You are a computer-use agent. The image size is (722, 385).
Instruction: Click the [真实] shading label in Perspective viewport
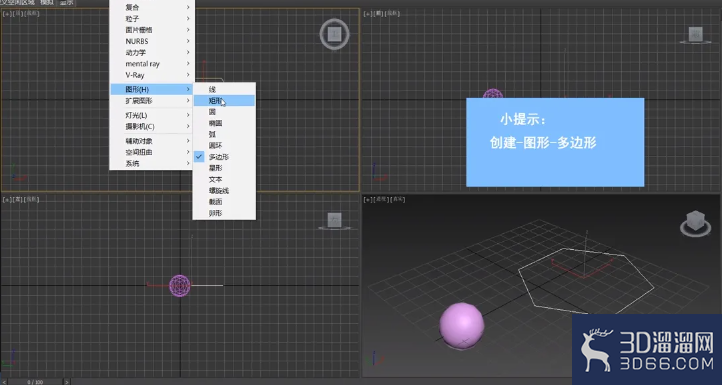click(x=398, y=199)
